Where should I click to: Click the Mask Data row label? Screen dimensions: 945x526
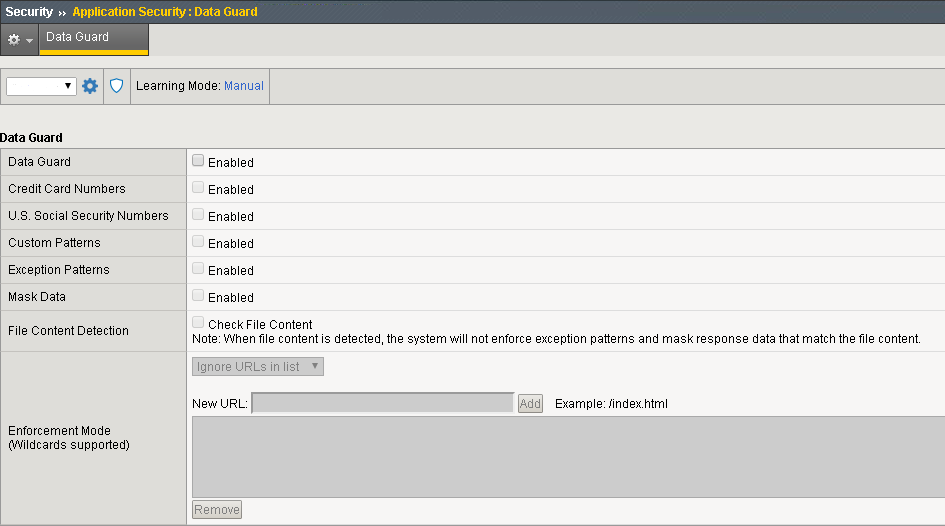(37, 296)
